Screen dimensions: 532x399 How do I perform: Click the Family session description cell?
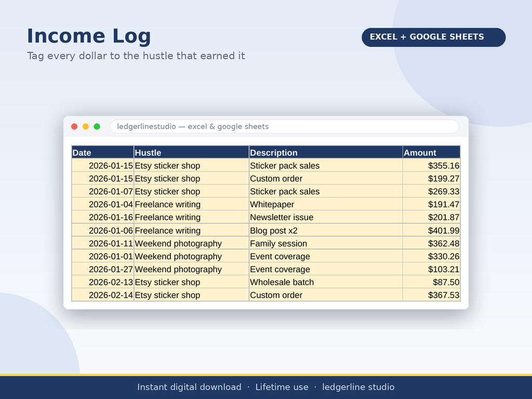[326, 243]
